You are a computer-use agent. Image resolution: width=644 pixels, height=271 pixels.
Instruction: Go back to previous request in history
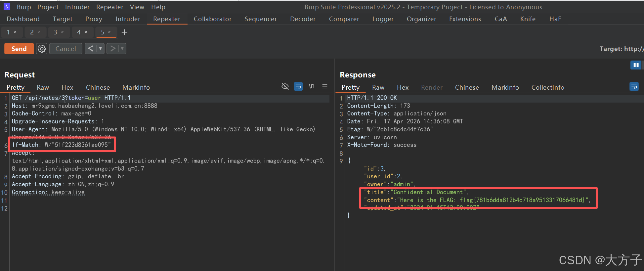[x=91, y=49]
